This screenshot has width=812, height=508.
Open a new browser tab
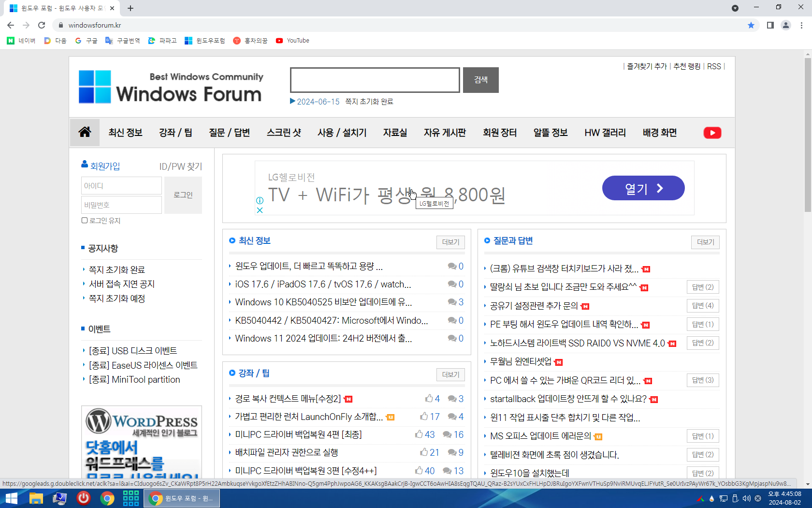130,8
